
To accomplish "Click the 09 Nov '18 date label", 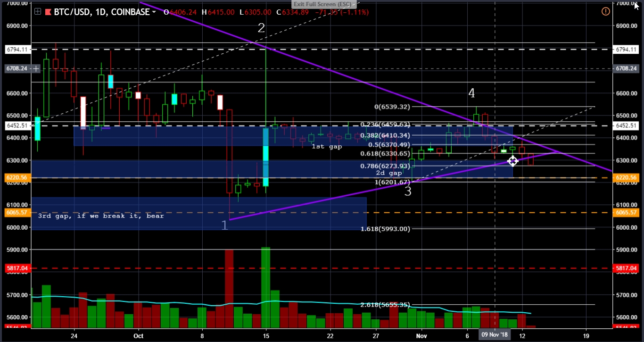I will pyautogui.click(x=495, y=335).
